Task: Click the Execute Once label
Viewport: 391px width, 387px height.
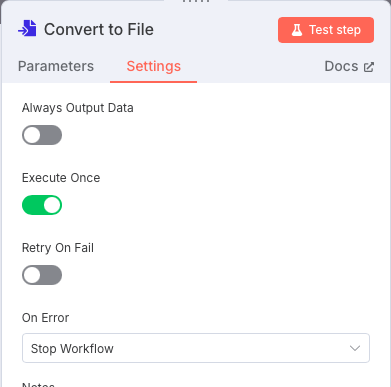Action: 61,178
